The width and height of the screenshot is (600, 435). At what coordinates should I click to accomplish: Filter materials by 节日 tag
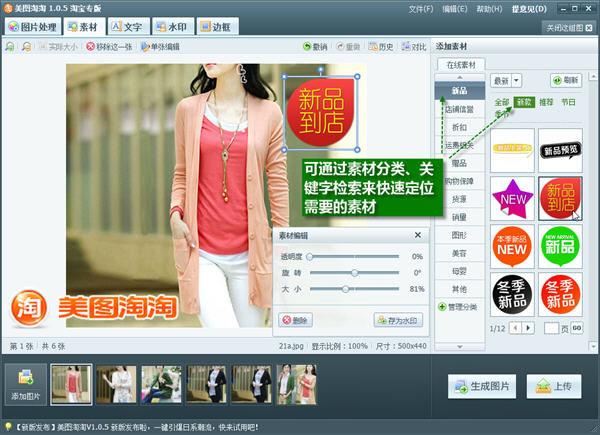569,102
